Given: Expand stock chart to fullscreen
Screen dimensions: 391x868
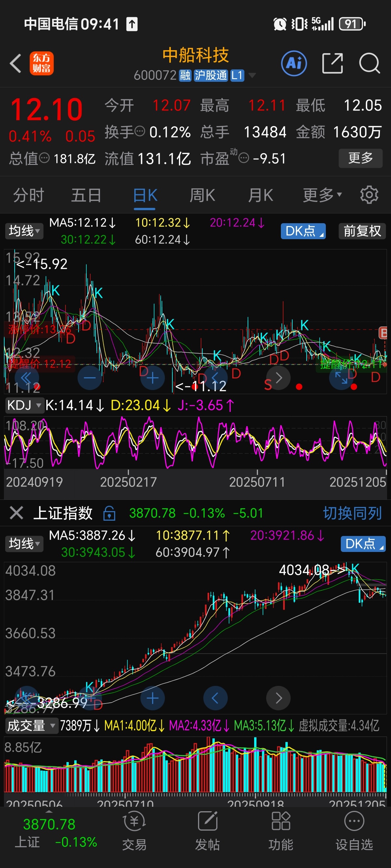Looking at the screenshot, I should pos(341,378).
